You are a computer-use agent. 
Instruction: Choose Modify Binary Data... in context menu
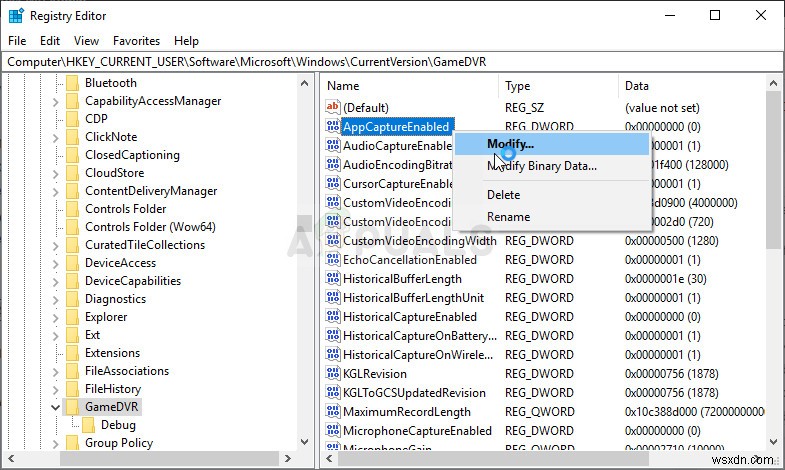click(x=551, y=166)
